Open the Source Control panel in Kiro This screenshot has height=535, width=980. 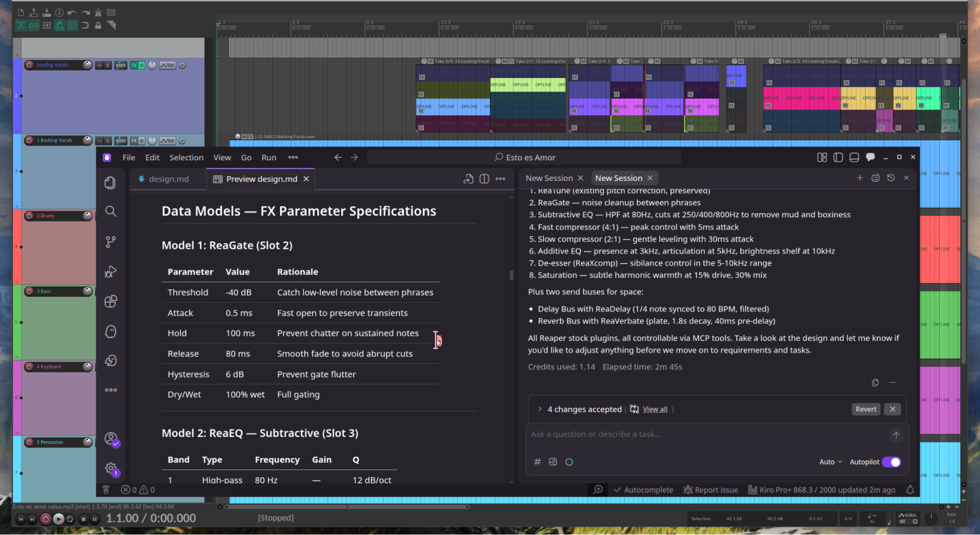[111, 241]
